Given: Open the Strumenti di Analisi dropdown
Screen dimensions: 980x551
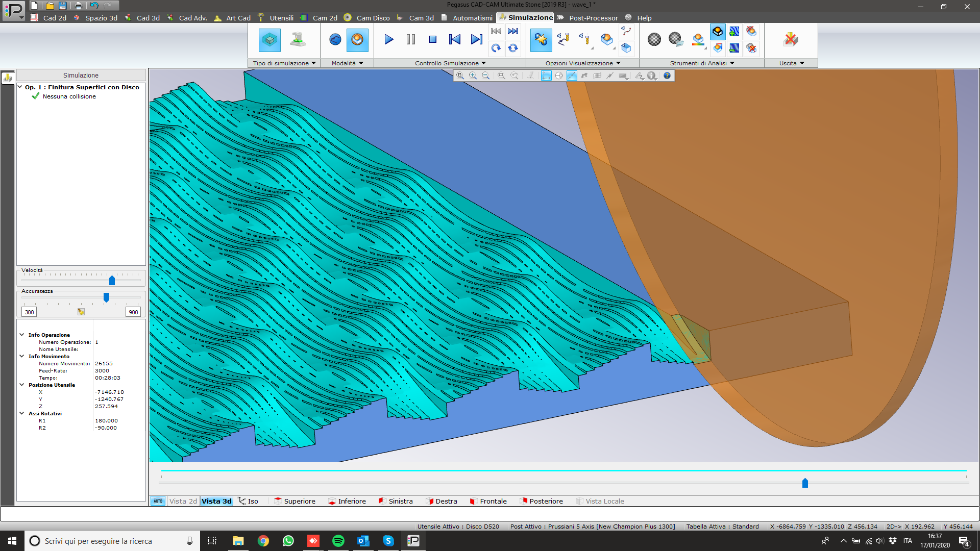Looking at the screenshot, I should point(702,63).
